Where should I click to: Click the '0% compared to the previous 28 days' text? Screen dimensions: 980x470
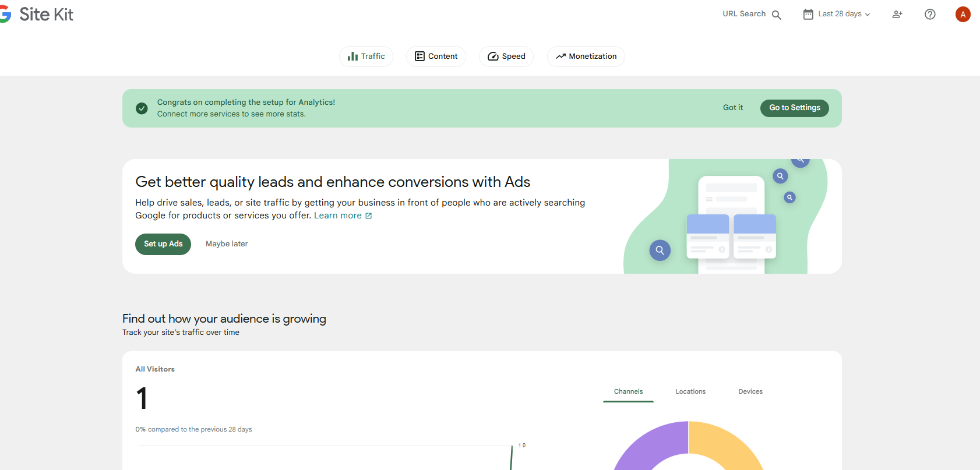click(x=194, y=430)
